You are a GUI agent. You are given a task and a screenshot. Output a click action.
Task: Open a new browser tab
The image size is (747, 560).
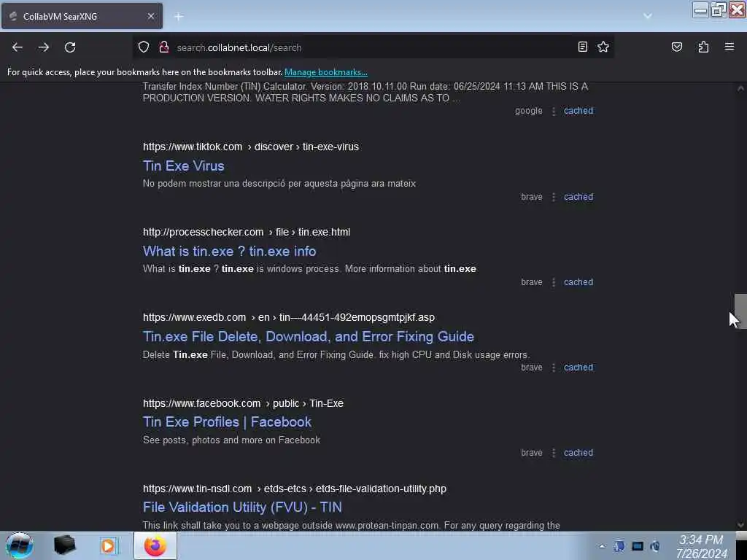coord(179,17)
